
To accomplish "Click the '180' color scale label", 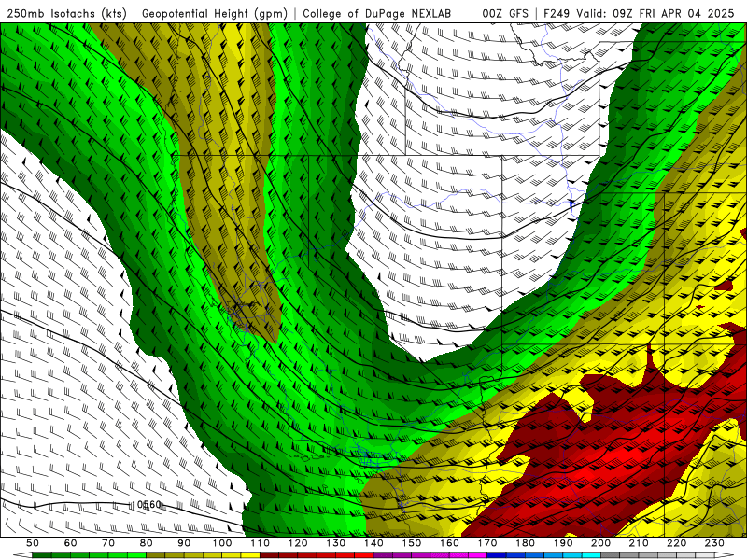I will point(526,543).
